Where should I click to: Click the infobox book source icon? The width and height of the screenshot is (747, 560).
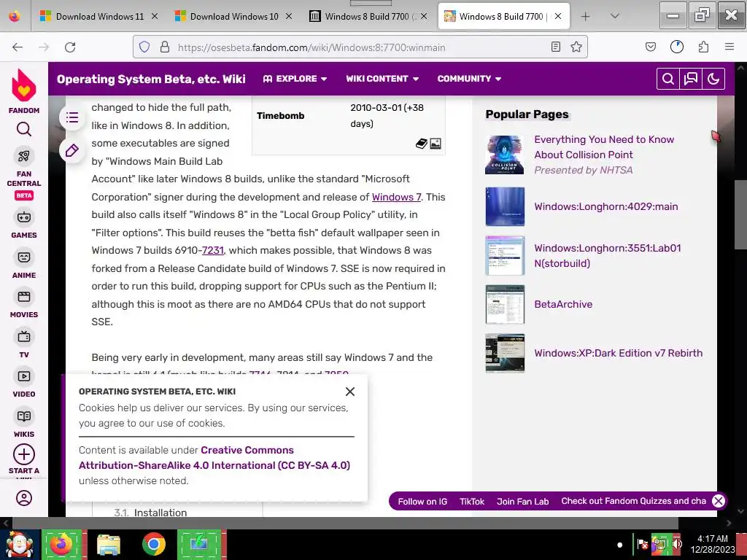pos(421,144)
